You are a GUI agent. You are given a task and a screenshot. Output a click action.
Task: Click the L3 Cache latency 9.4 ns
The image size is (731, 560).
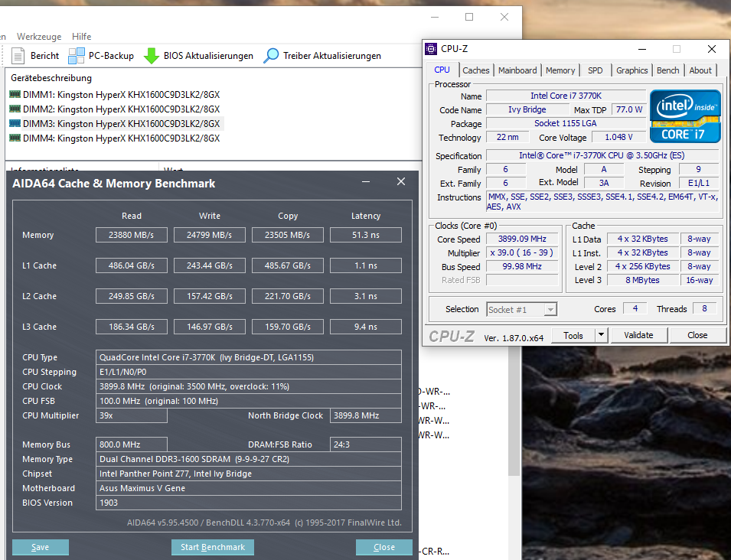pyautogui.click(x=366, y=327)
